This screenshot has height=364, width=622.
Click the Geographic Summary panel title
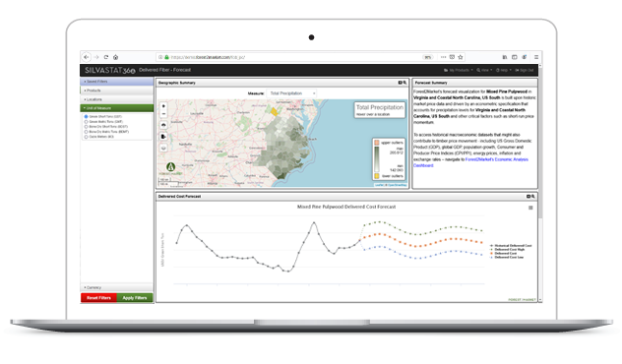(x=177, y=83)
